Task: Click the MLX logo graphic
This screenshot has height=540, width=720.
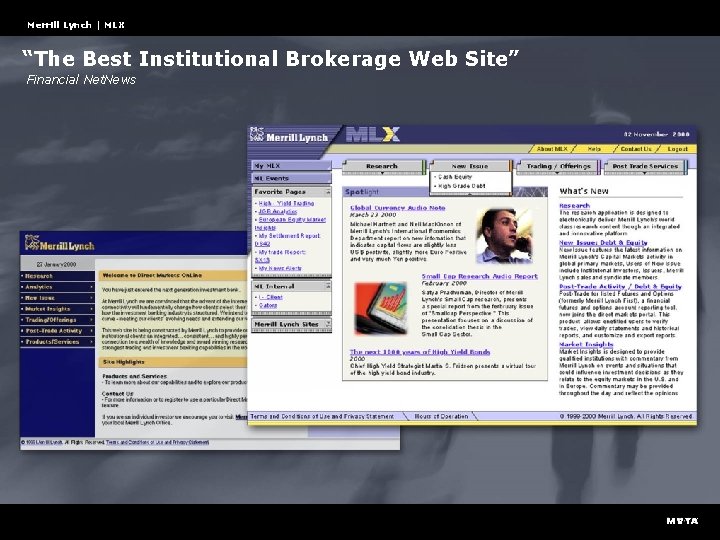Action: [372, 135]
